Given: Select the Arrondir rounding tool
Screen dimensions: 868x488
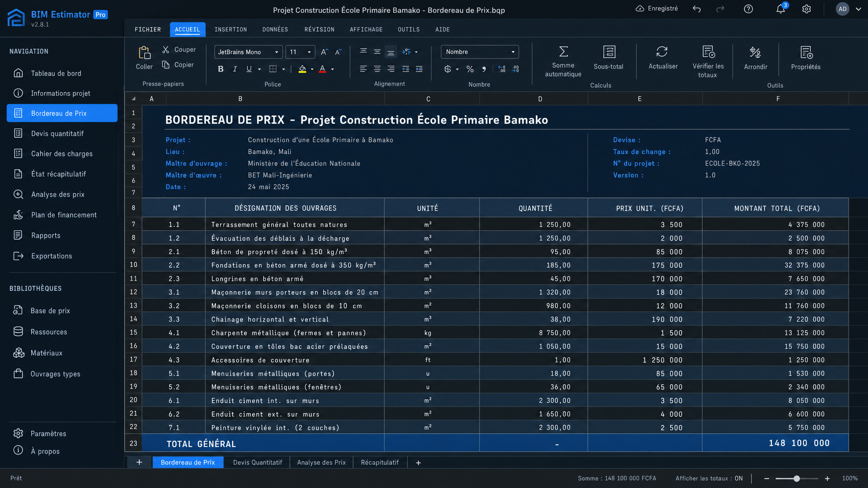Looking at the screenshot, I should click(755, 58).
